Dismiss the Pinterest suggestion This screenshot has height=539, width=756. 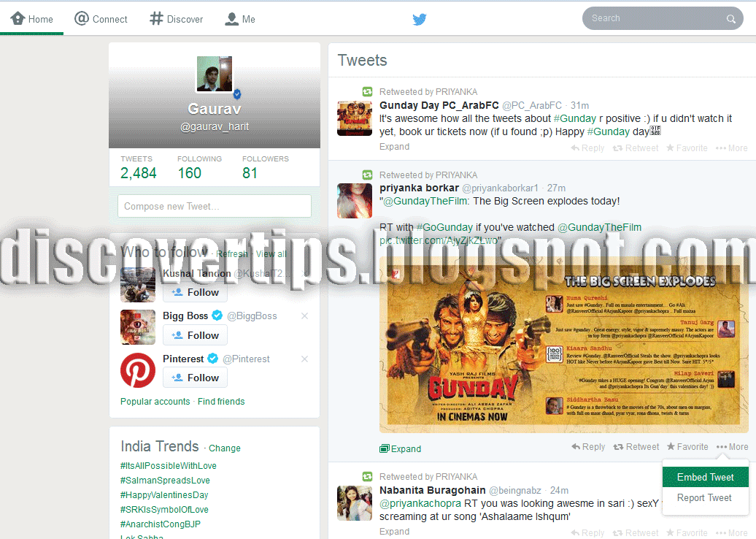tap(304, 359)
